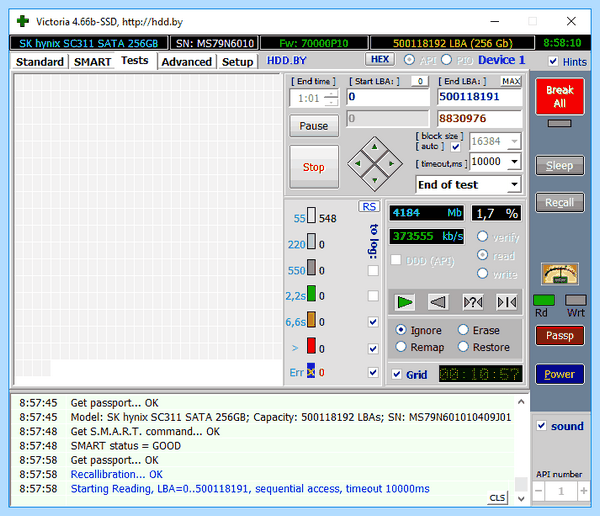The height and width of the screenshot is (516, 600).
Task: Click the green Rd indicator
Action: pos(544,300)
